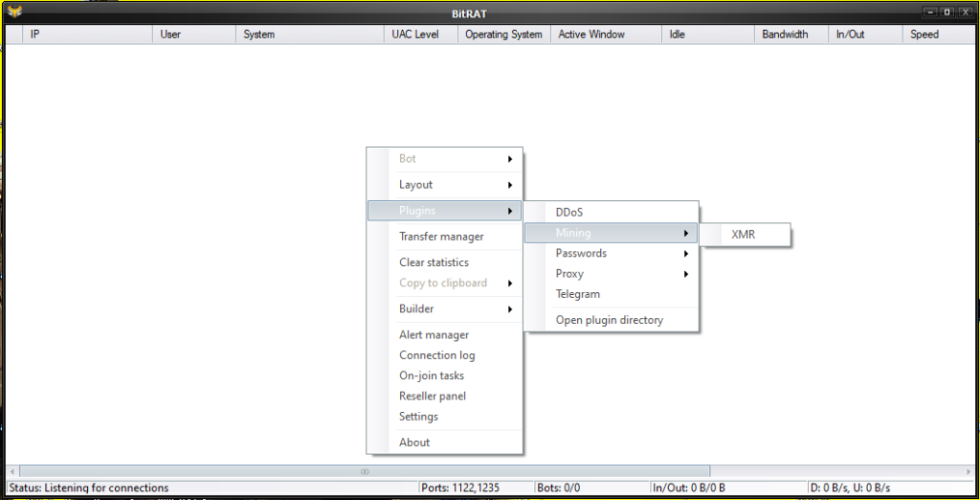
Task: Select XMR in the Mining submenu
Action: coord(744,234)
